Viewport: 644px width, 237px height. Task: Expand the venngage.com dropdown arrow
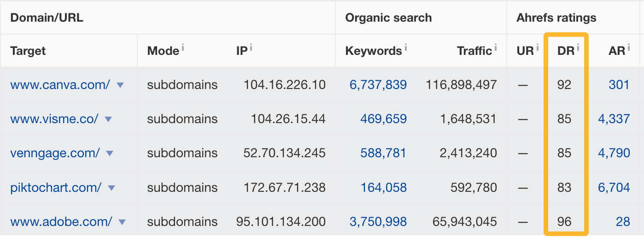pos(110,154)
